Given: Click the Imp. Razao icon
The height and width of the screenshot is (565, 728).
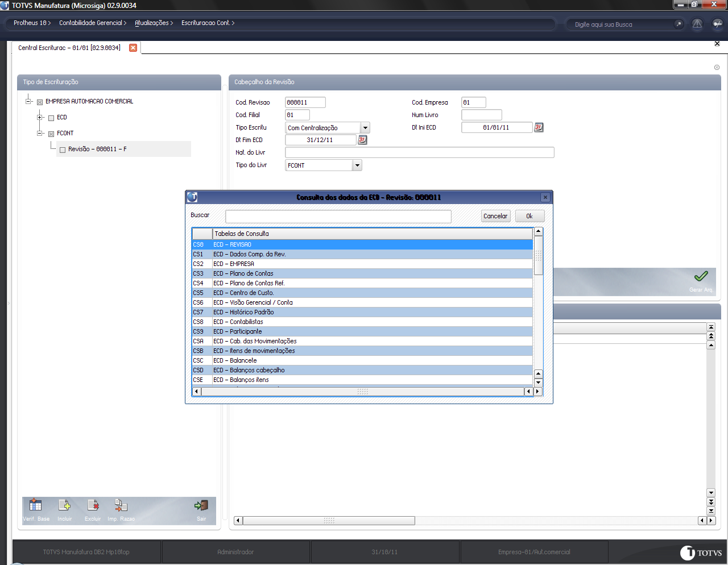Looking at the screenshot, I should [121, 505].
